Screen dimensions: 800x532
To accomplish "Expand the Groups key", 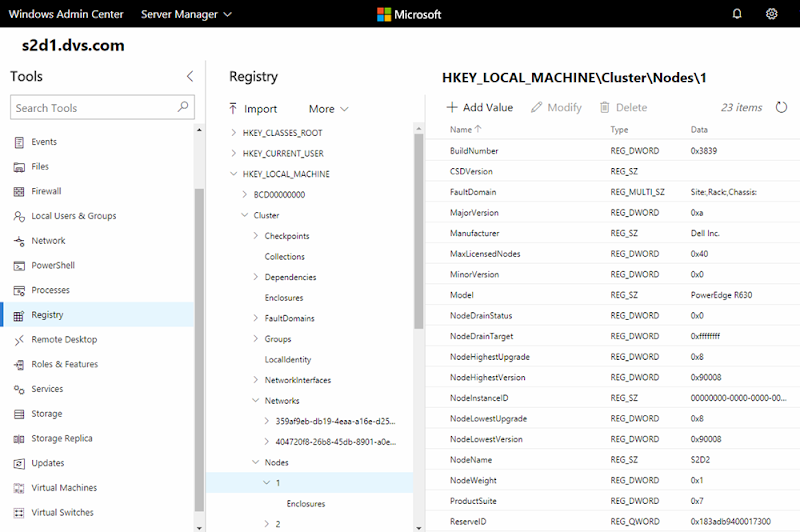I will pyautogui.click(x=256, y=338).
